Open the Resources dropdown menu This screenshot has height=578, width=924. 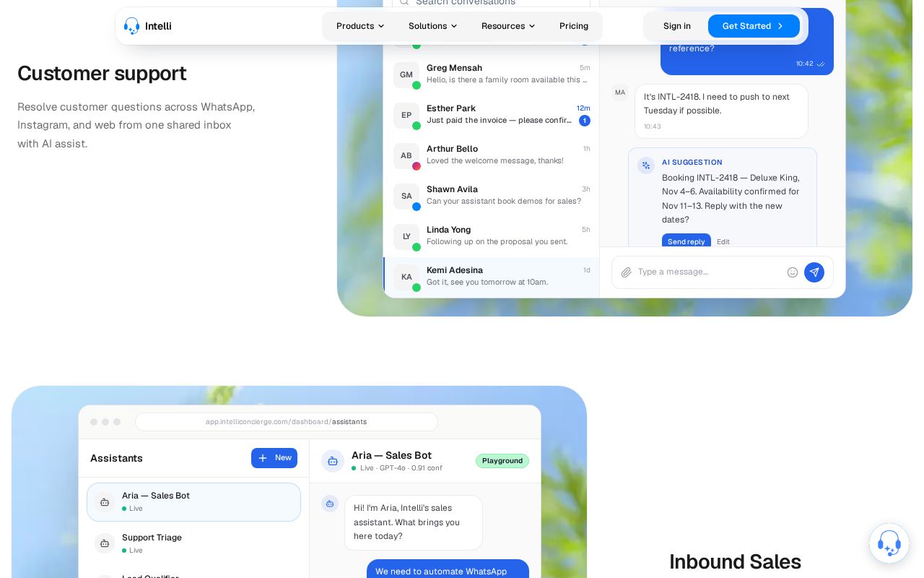[x=508, y=26]
